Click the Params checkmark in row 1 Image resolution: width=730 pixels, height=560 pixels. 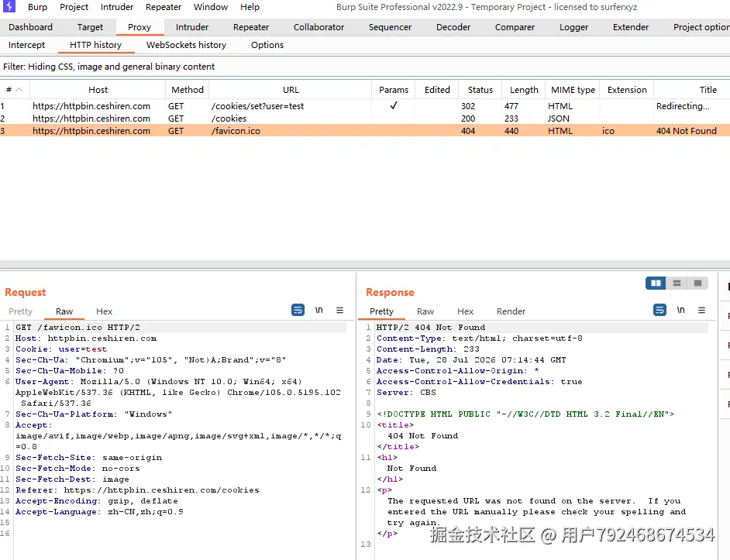coord(394,105)
